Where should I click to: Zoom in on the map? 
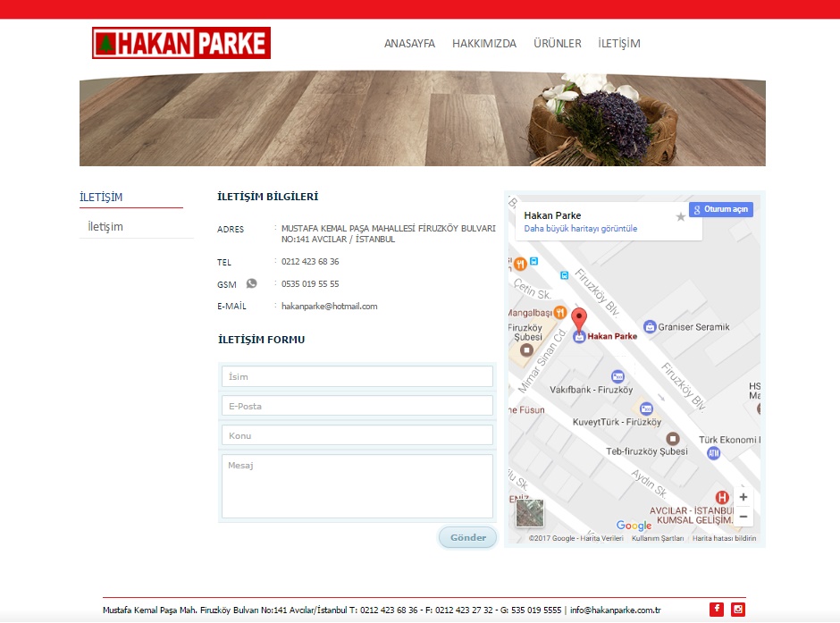(743, 497)
